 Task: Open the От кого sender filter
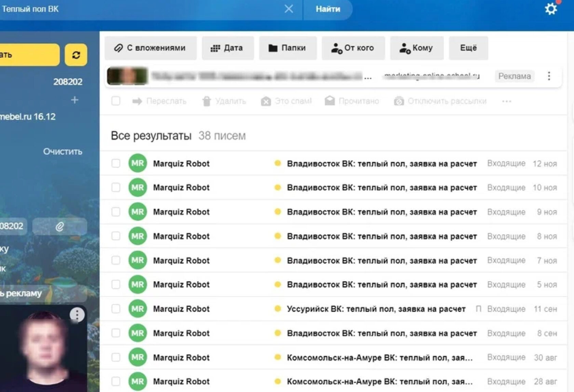(x=353, y=48)
